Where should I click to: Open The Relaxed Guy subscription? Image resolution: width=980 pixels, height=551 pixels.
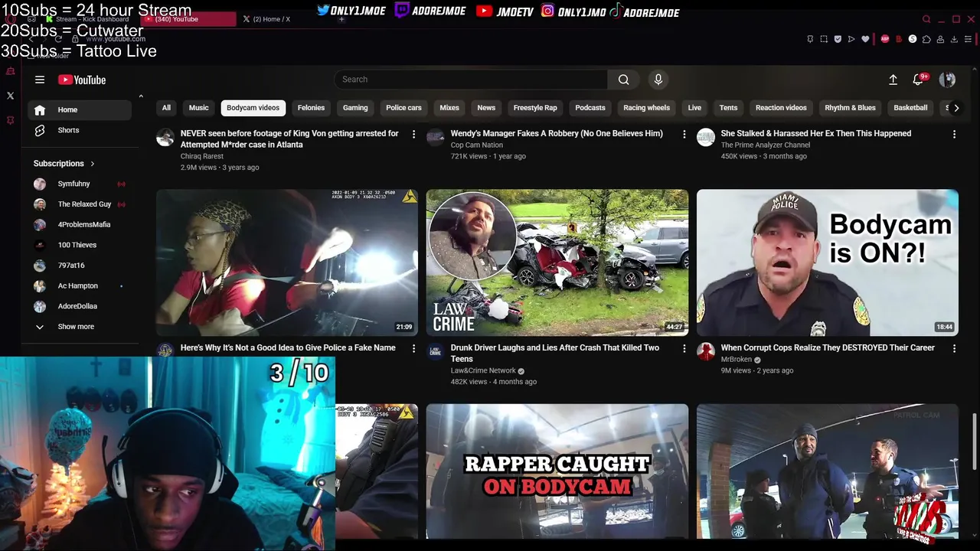tap(80, 204)
